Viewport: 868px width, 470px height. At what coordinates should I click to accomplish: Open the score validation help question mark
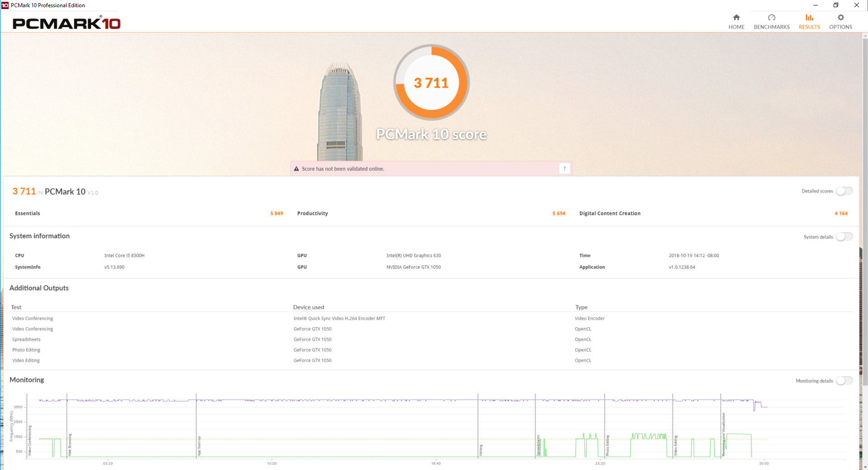point(564,169)
